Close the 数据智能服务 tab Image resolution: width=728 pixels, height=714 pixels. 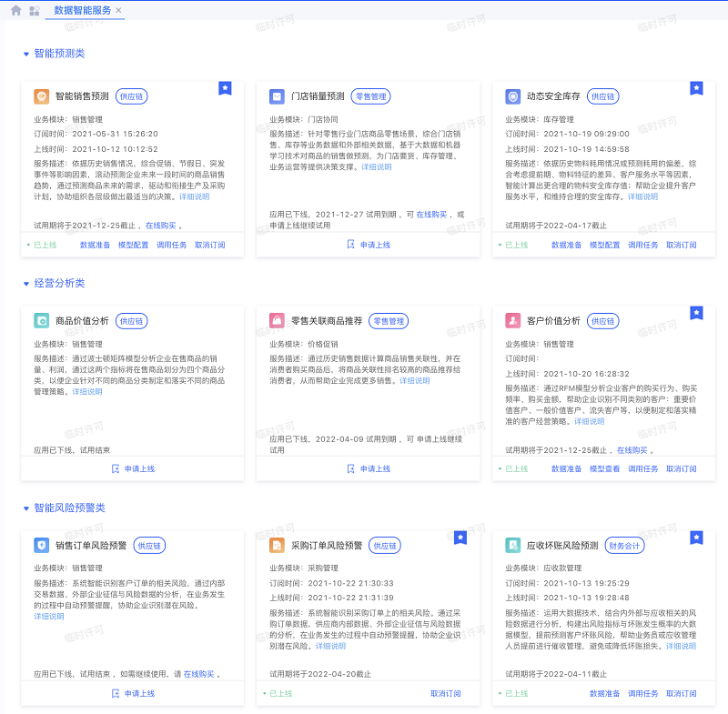click(x=118, y=11)
